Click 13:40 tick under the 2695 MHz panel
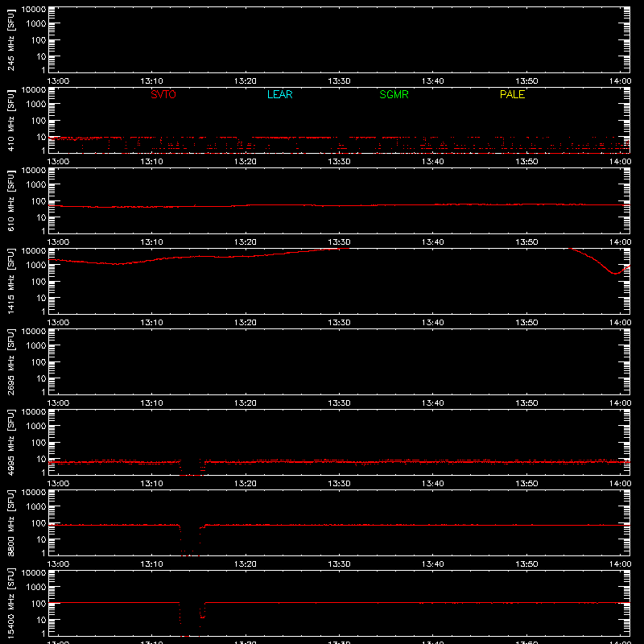This screenshot has height=644, width=644. point(432,403)
